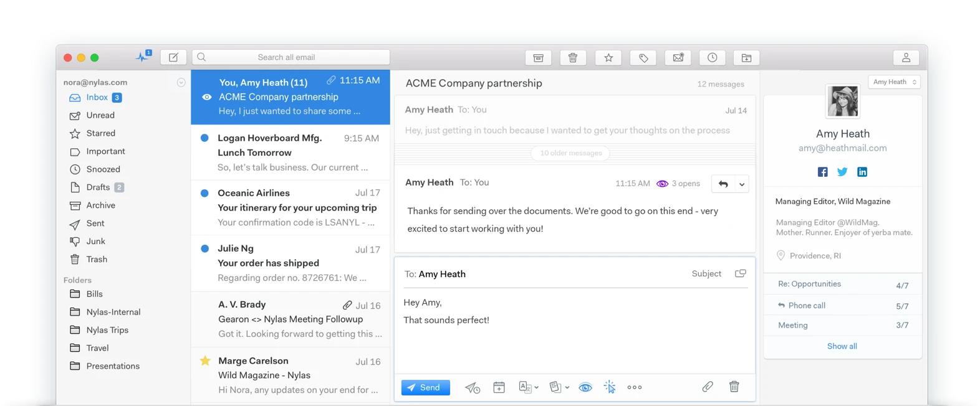Open the Drafts folder in the sidebar

pyautogui.click(x=97, y=187)
